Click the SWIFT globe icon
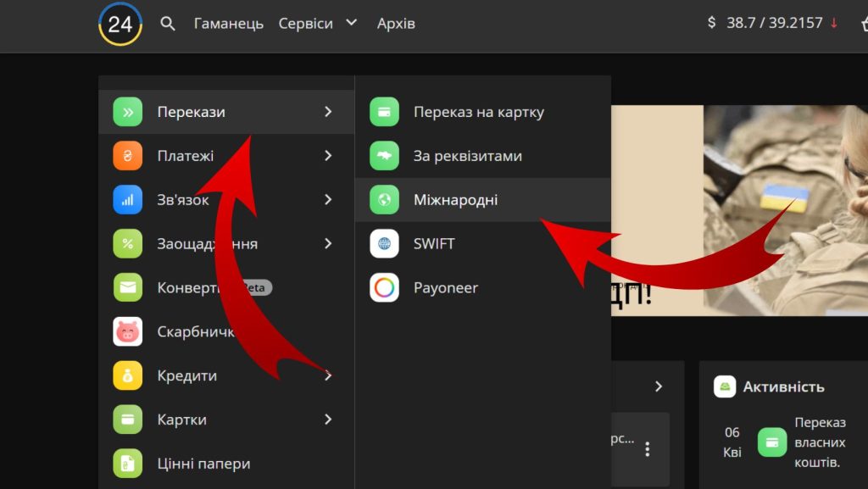The height and width of the screenshot is (489, 868). (x=384, y=243)
